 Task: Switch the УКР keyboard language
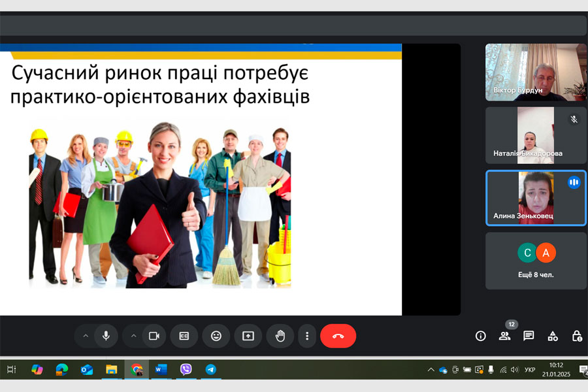[x=529, y=370]
